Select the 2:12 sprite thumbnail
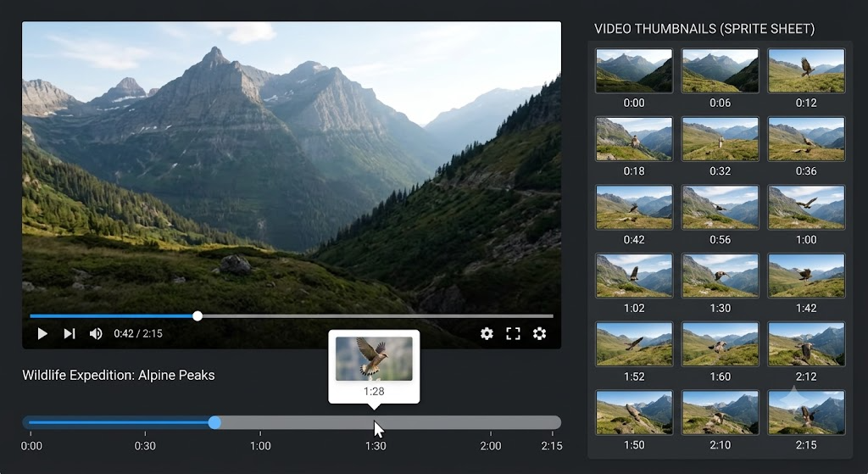 click(807, 344)
